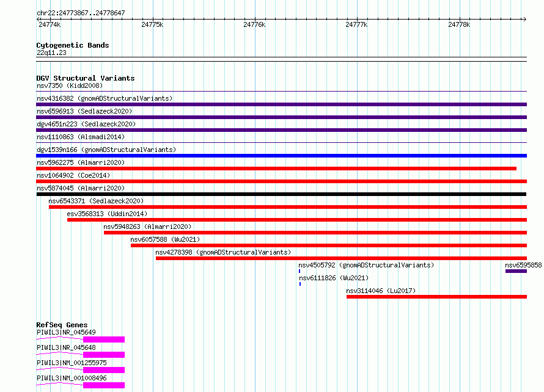
Task: Select the purple nsv6595858 variant bar
Action: coord(516,271)
